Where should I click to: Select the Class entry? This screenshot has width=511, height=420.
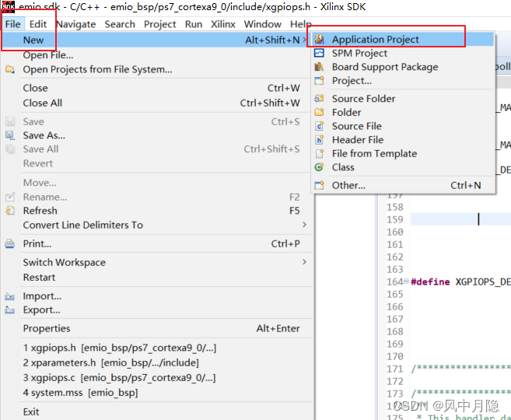(403, 167)
